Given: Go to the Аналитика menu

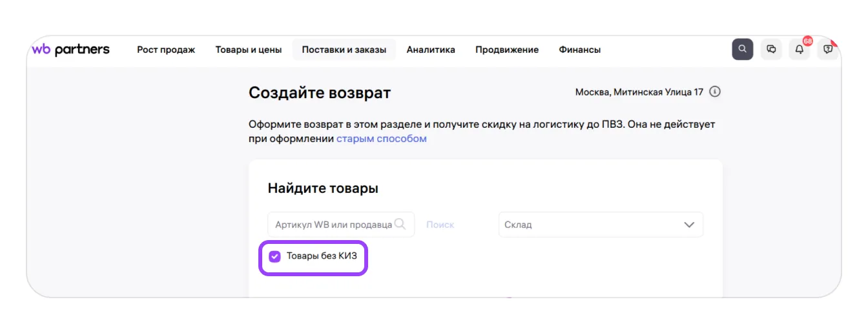Looking at the screenshot, I should tap(431, 50).
